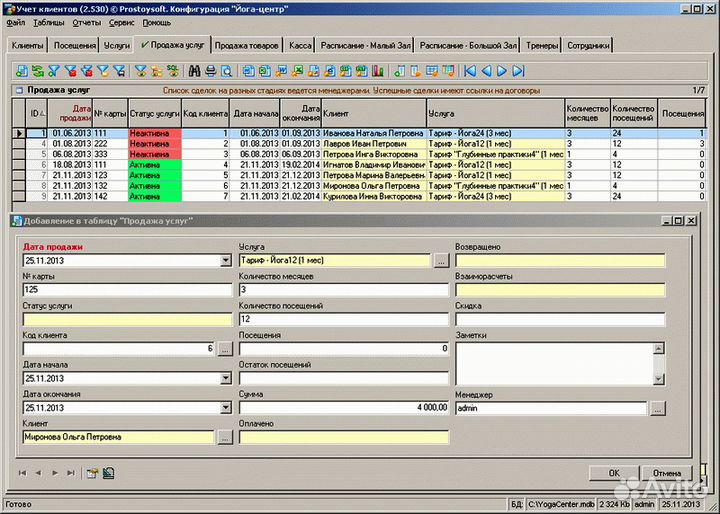Expand the Дата начала date dropdown
Screen dimensions: 720x514
[224, 379]
